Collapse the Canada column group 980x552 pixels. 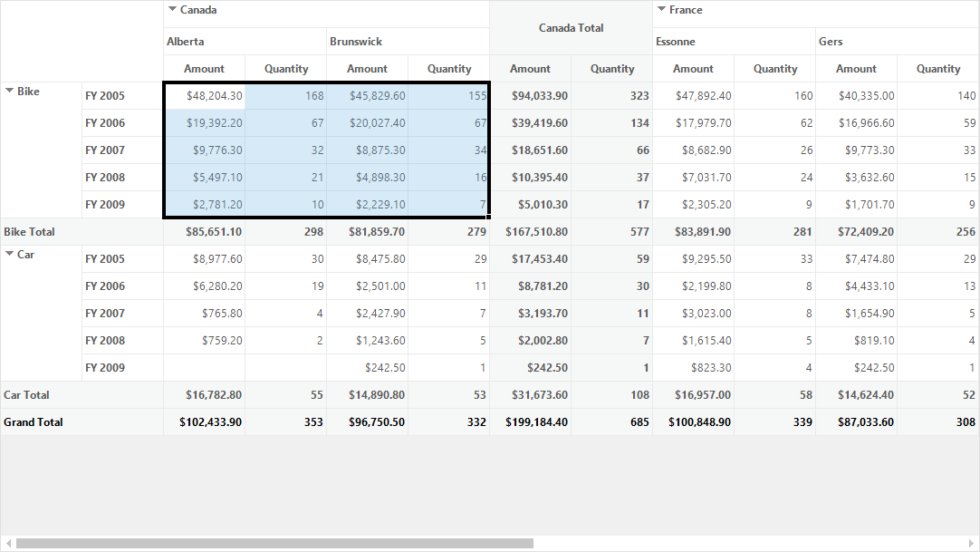172,9
